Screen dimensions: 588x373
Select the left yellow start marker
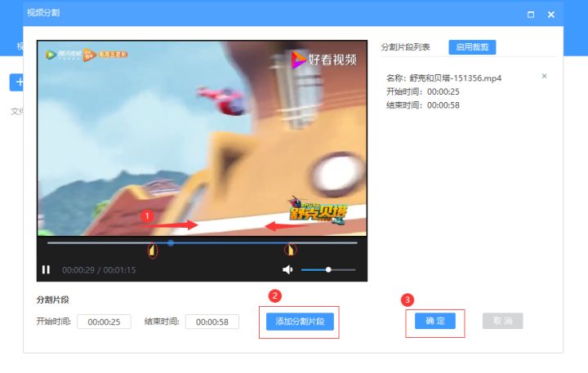pyautogui.click(x=152, y=250)
